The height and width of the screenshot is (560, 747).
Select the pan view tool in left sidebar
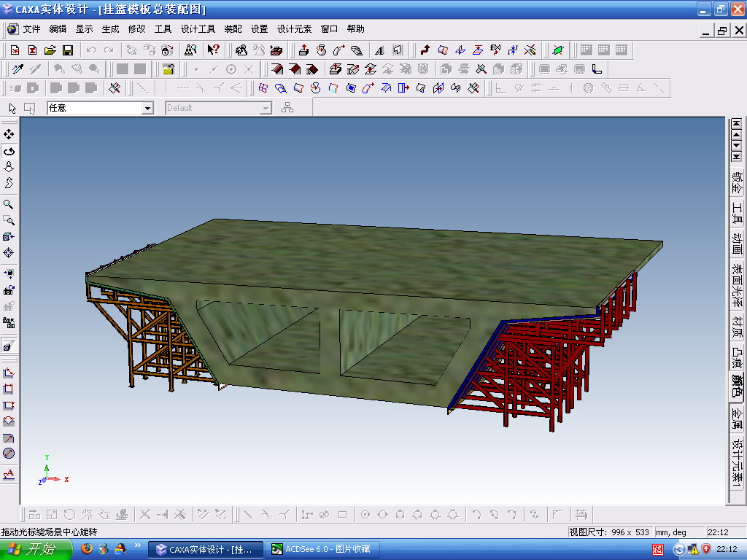coord(9,135)
